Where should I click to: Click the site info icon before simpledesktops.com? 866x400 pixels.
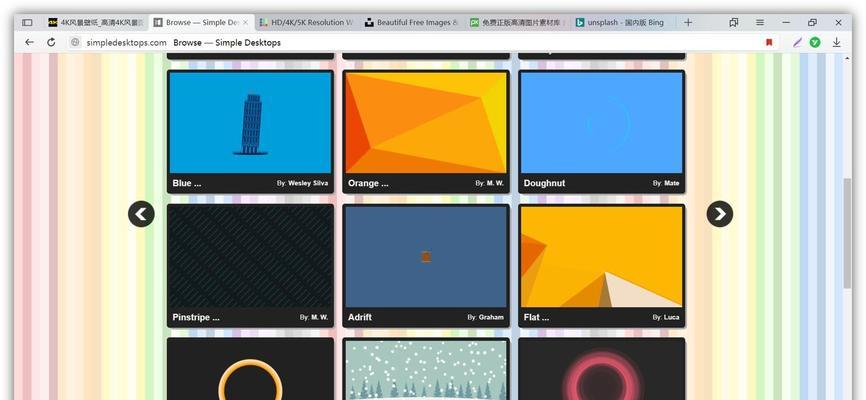pos(76,43)
